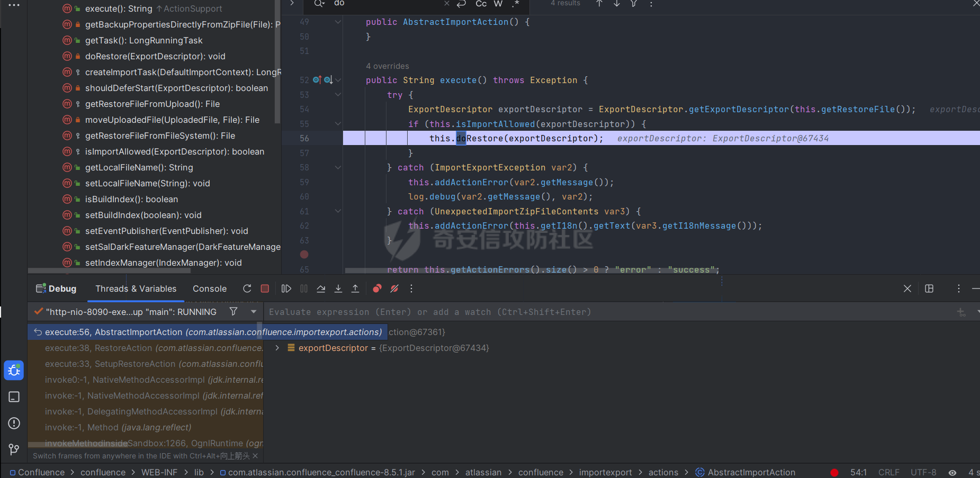The width and height of the screenshot is (980, 478).
Task: Open search history dropdown
Action: point(319,4)
